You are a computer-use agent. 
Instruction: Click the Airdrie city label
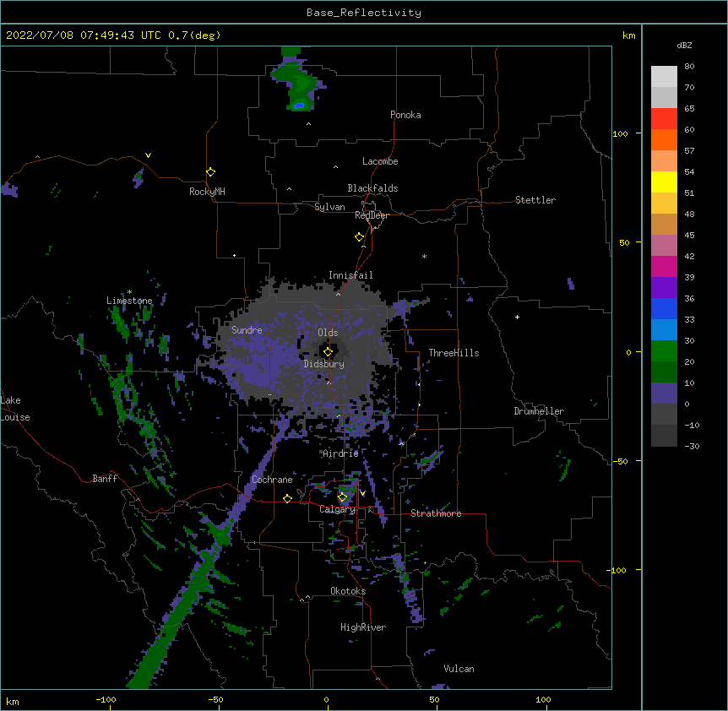340,453
